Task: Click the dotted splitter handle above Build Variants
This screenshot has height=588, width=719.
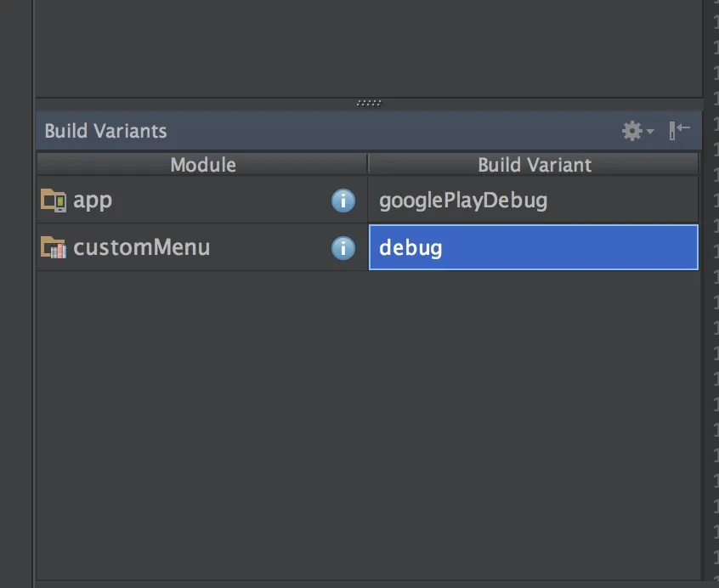Action: tap(369, 103)
